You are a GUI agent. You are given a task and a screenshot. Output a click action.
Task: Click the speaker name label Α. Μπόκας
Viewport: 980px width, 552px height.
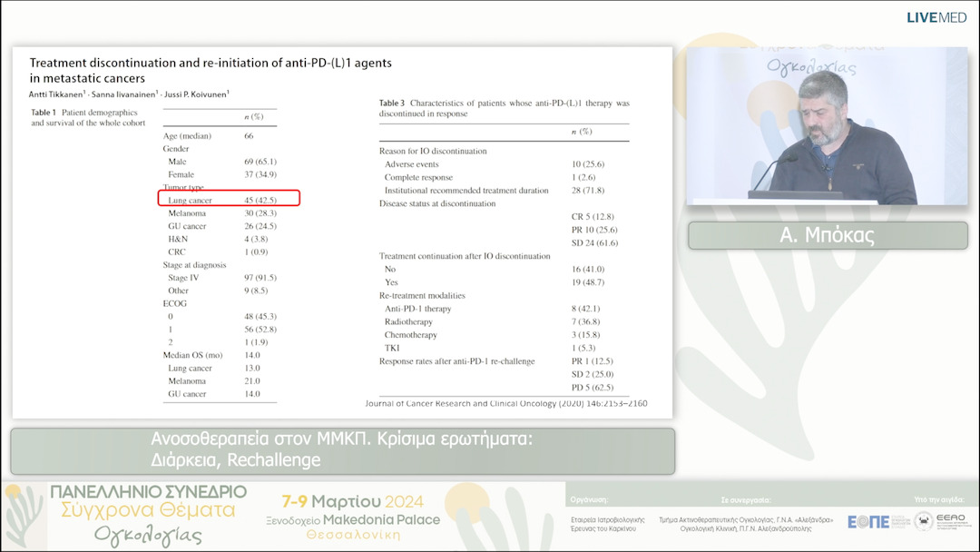click(x=827, y=235)
